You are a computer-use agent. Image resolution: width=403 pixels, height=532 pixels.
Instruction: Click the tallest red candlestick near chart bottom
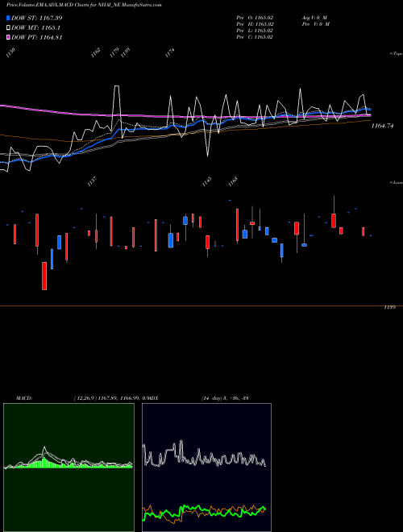(x=44, y=276)
